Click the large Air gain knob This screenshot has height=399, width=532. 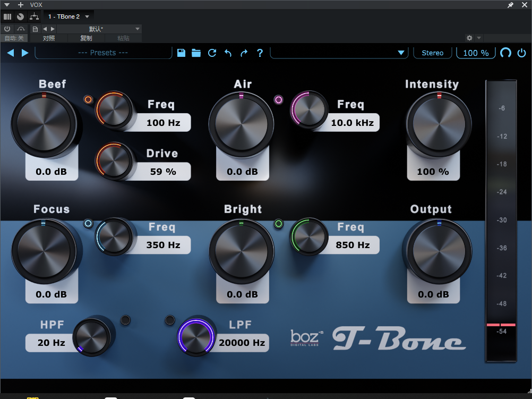[x=241, y=124]
